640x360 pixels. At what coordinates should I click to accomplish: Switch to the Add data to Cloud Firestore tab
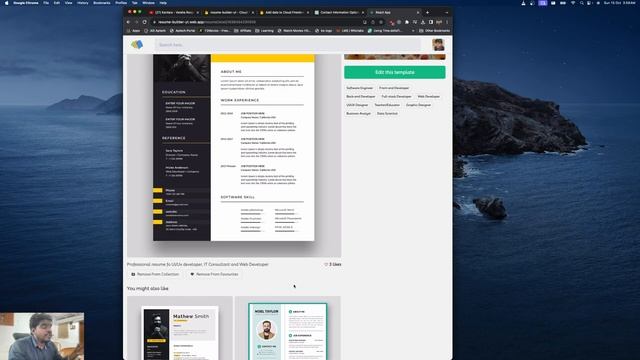[284, 13]
